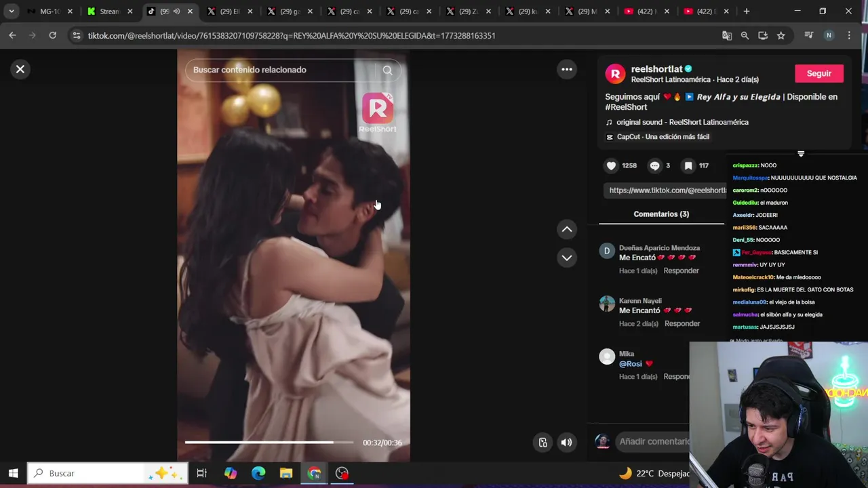Open the media control icon in Chrome's toolbar
868x488 pixels.
808,35
